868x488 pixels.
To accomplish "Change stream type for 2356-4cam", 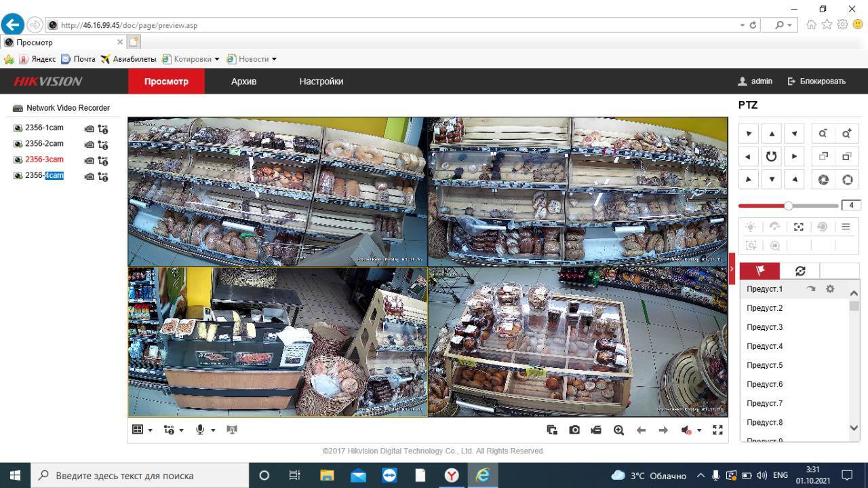I will coord(103,176).
